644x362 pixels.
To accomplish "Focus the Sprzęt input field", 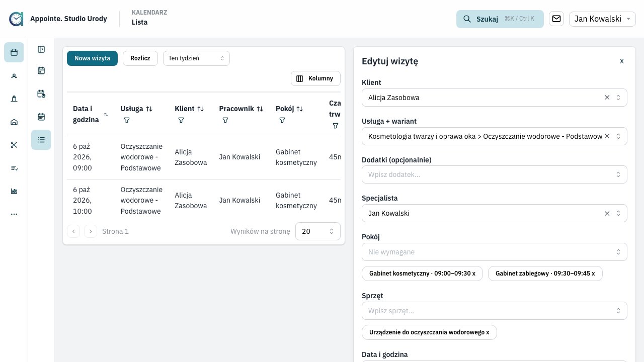I will (x=495, y=311).
